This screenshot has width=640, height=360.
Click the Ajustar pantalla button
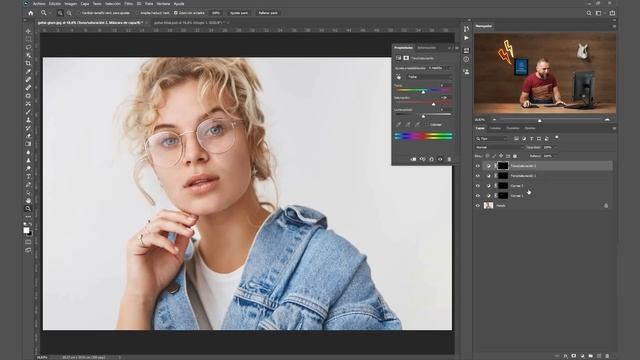(x=239, y=13)
